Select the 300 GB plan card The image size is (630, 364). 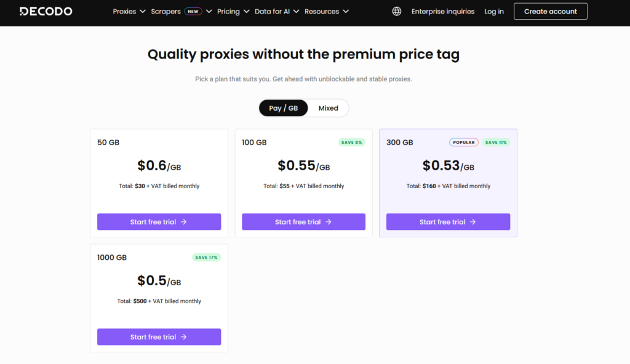pyautogui.click(x=448, y=178)
